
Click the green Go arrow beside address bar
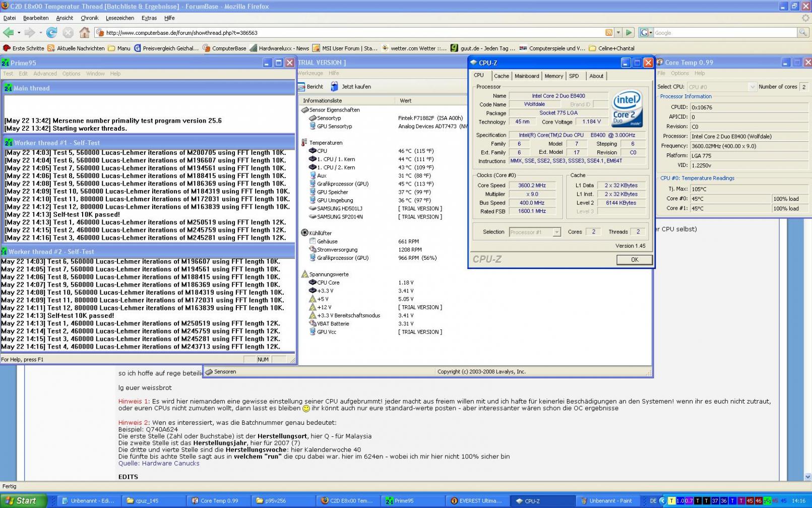click(629, 33)
